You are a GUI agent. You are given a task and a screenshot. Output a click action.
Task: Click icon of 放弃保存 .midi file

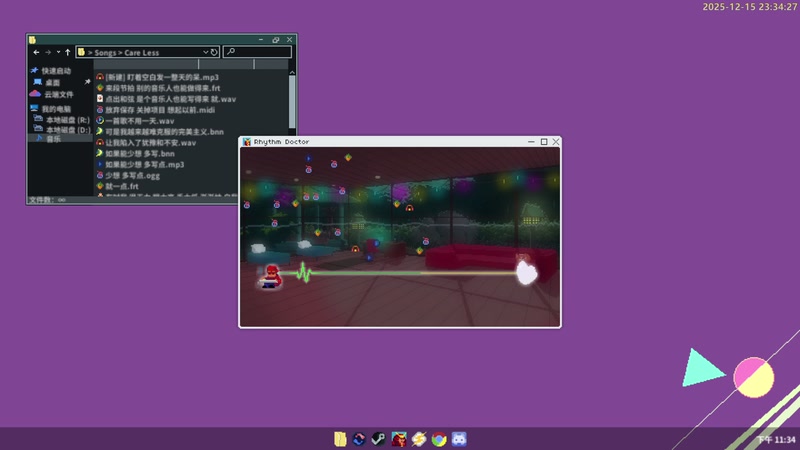[100, 110]
